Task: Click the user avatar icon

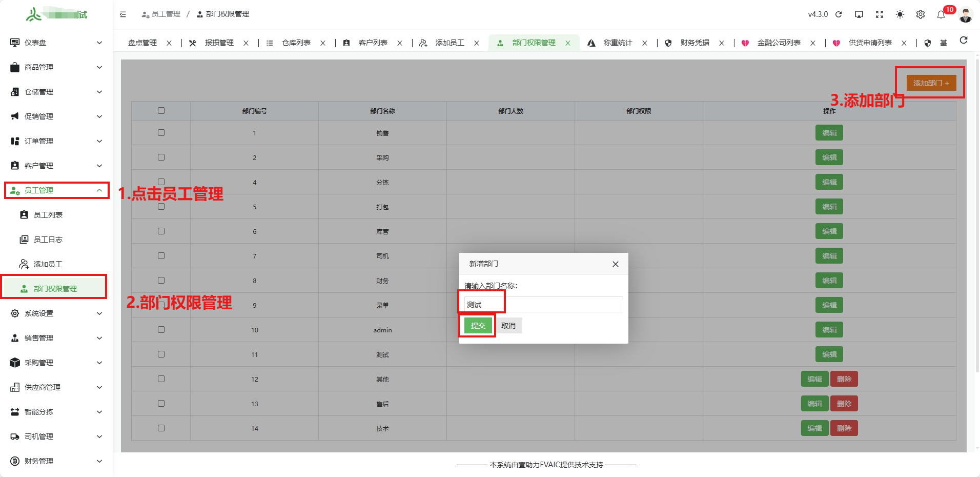Action: [966, 15]
